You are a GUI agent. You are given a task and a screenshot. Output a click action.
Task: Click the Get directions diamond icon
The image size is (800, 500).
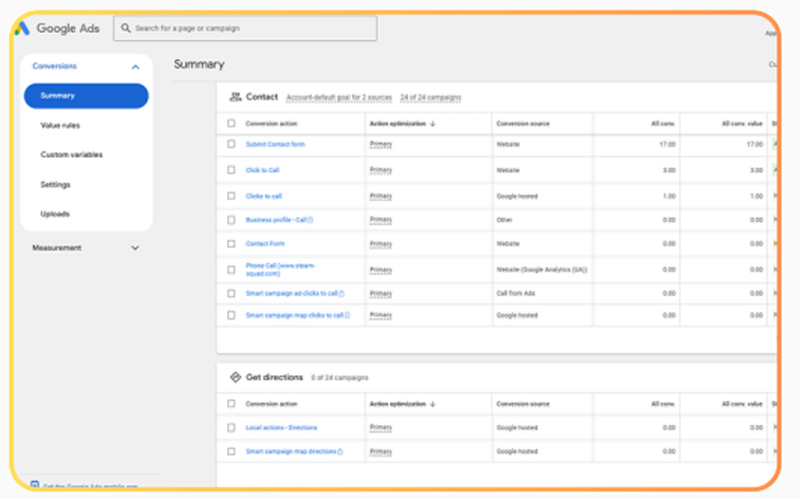235,378
